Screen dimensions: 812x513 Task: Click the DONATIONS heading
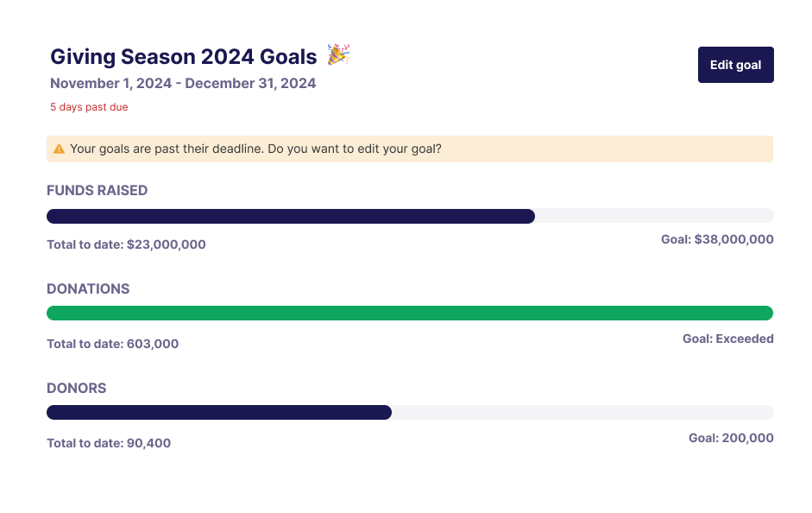click(88, 289)
